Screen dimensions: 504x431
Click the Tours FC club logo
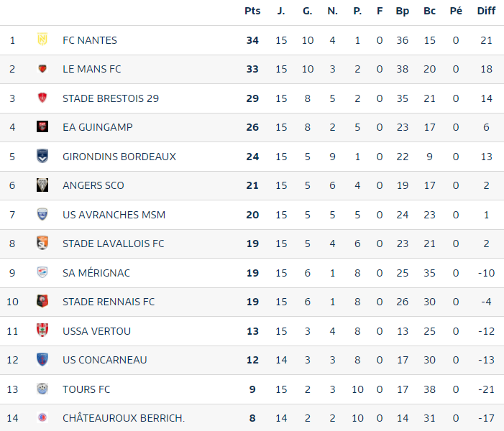[x=42, y=389]
